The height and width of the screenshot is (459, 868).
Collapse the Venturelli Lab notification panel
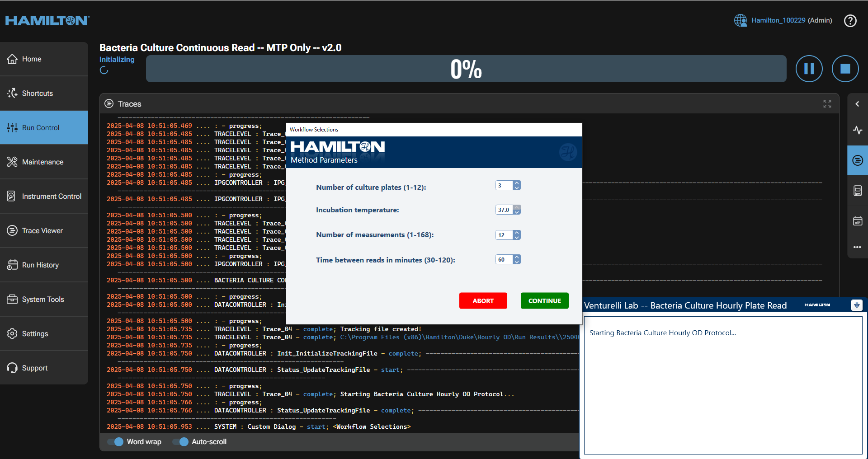[856, 305]
